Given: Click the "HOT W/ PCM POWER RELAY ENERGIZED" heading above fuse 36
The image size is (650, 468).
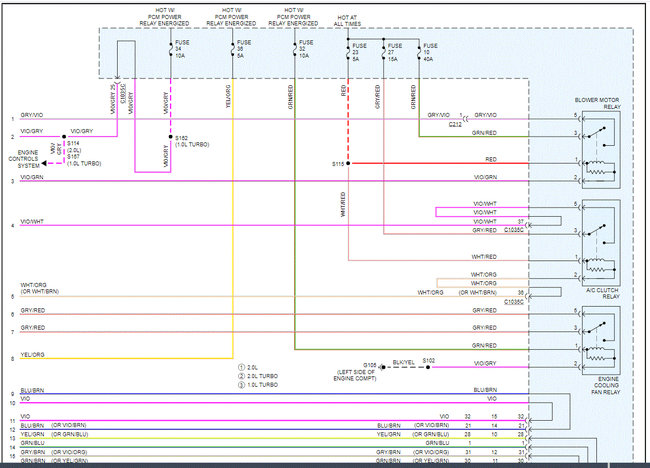Looking at the screenshot, I should [x=231, y=17].
